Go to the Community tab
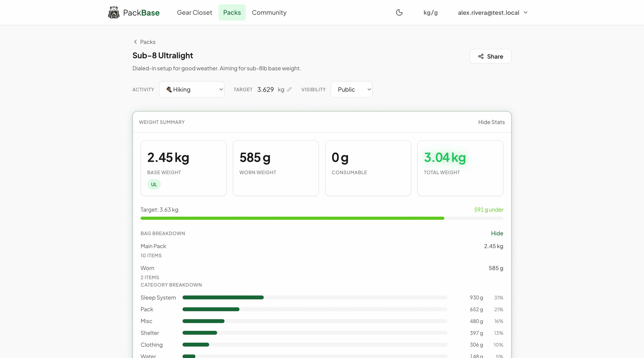Screen dimensions: 644x358 click(269, 12)
